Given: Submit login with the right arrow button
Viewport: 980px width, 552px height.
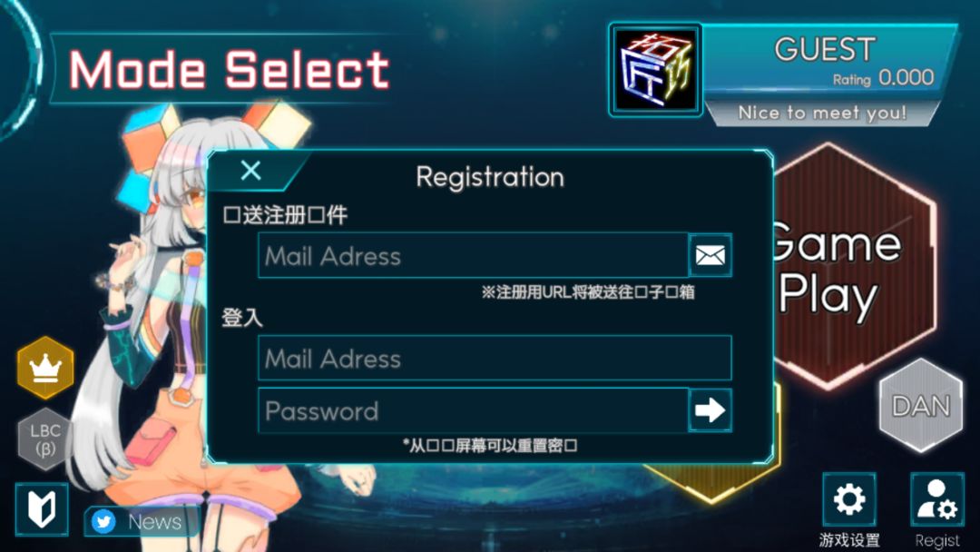Looking at the screenshot, I should (x=710, y=410).
